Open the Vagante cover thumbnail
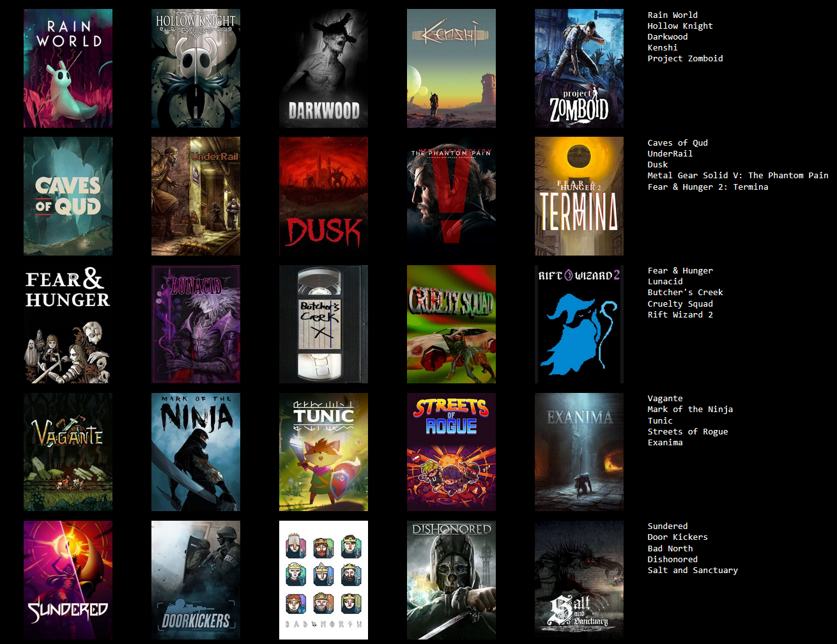837x644 pixels. pos(68,452)
